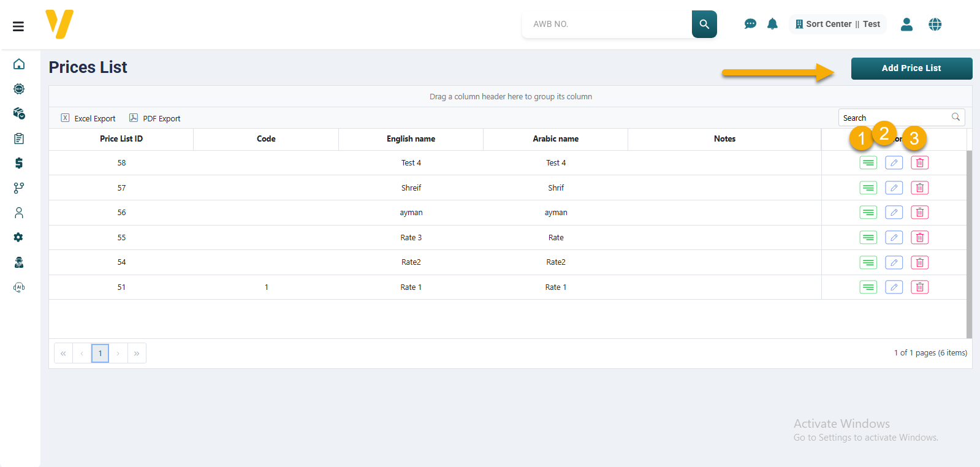
Task: Open the user profile icon
Action: click(x=906, y=24)
